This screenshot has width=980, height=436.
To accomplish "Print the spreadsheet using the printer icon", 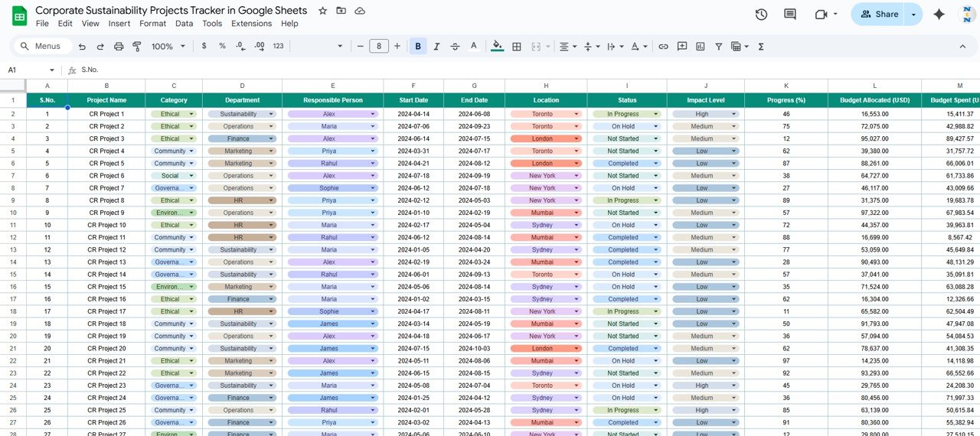I will tap(119, 47).
